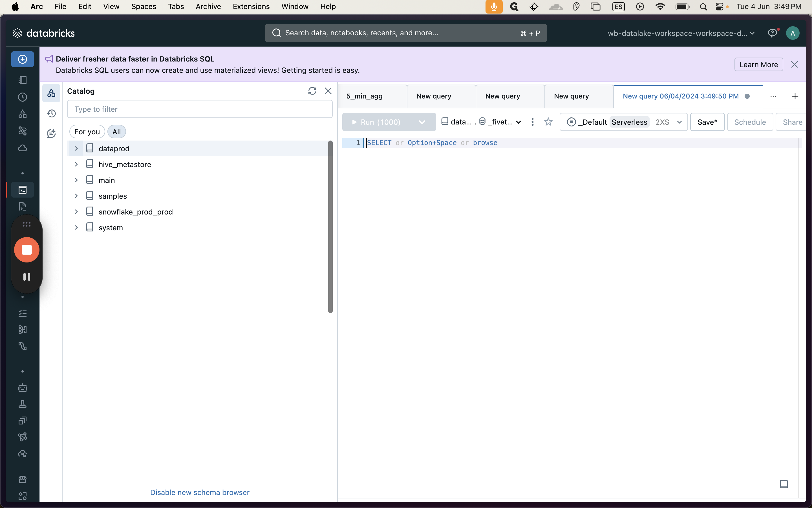Screen dimensions: 812x508
Task: Open Models graph icon in sidebar
Action: click(23, 437)
